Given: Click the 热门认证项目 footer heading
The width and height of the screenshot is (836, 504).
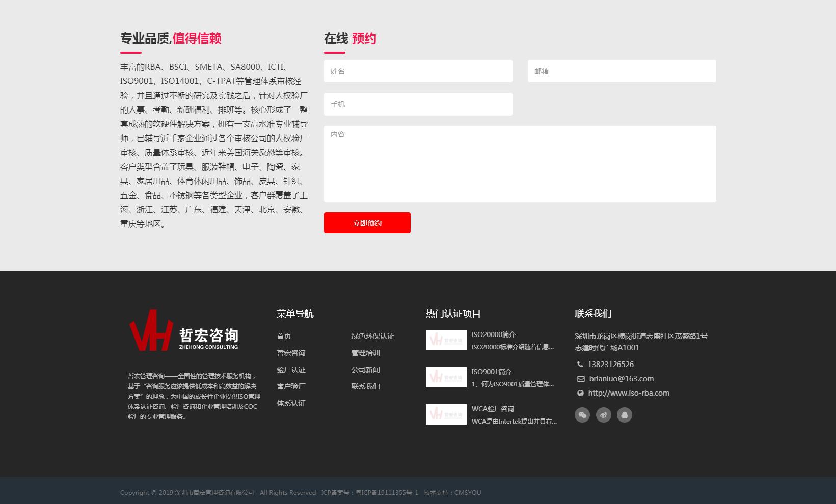Looking at the screenshot, I should pos(453,314).
